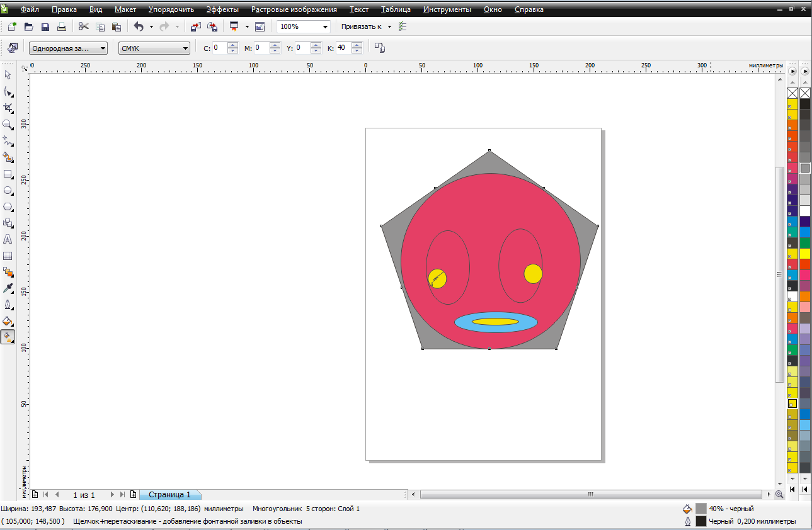
Task: Select the Table tool
Action: tap(8, 256)
